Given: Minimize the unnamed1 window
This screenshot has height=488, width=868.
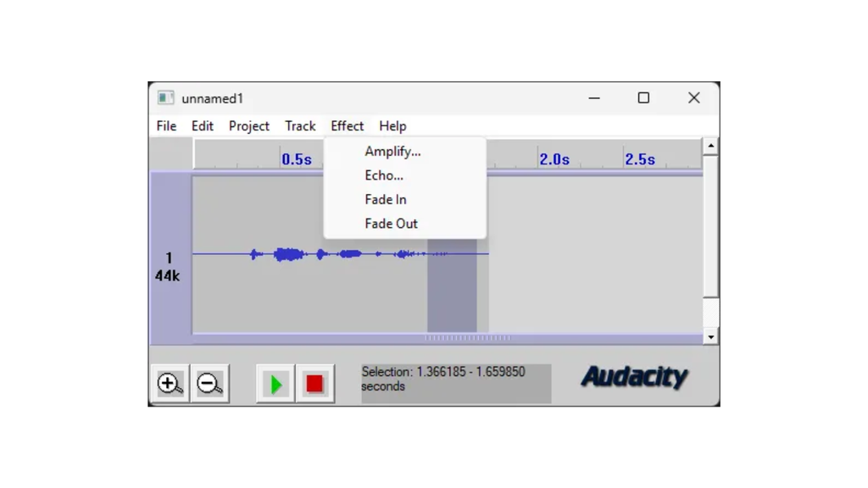Looking at the screenshot, I should pos(594,98).
